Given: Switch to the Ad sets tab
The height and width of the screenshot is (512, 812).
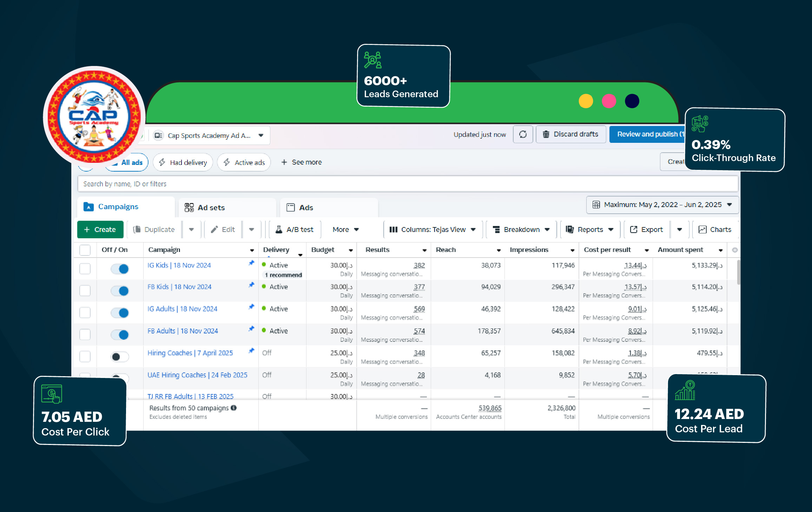Looking at the screenshot, I should coord(227,207).
